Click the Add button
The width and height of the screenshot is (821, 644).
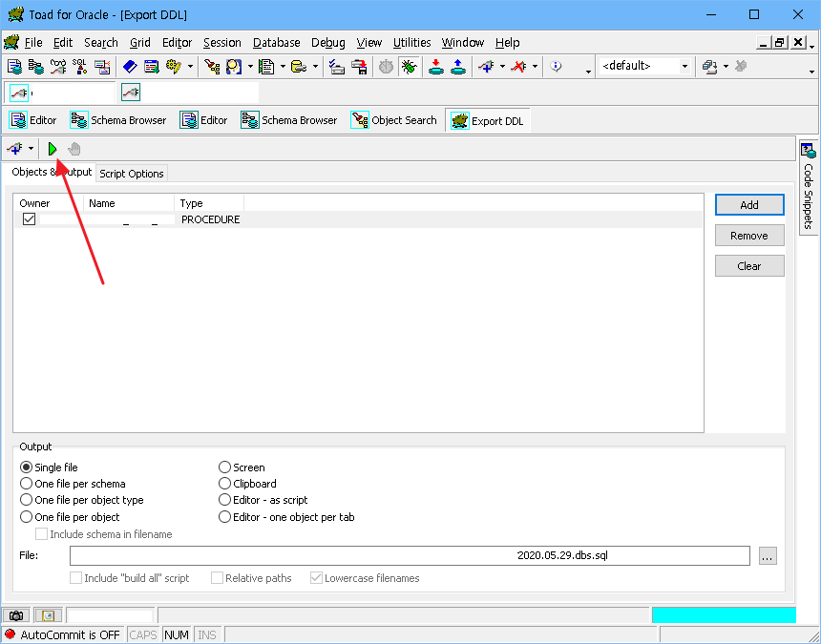pyautogui.click(x=749, y=204)
